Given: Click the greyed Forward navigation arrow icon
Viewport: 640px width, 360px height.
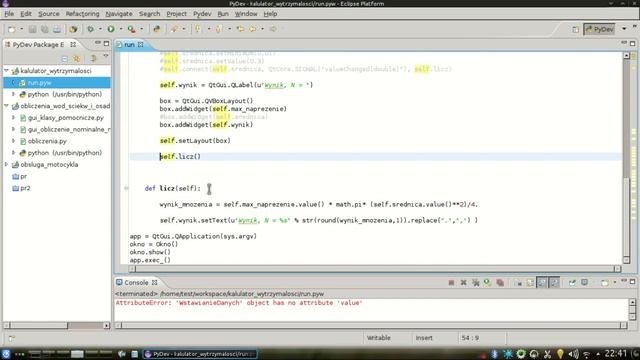Looking at the screenshot, I should tap(273, 29).
